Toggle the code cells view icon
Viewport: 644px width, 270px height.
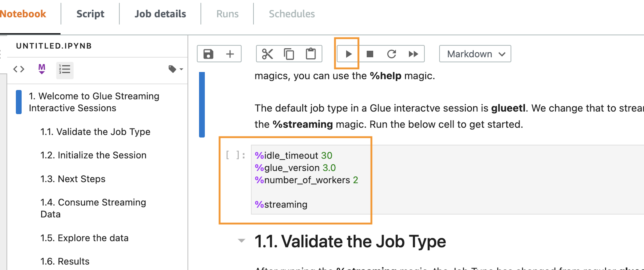19,69
